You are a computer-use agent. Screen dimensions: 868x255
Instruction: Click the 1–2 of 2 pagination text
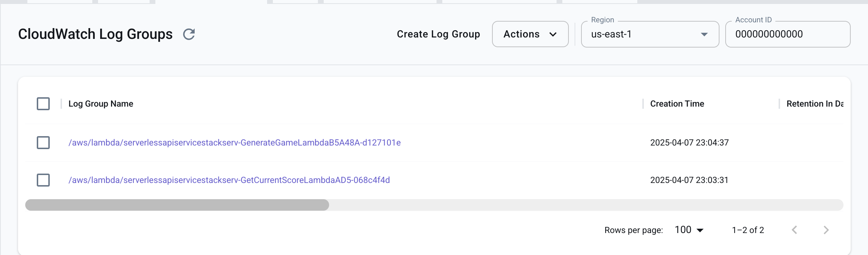[748, 230]
